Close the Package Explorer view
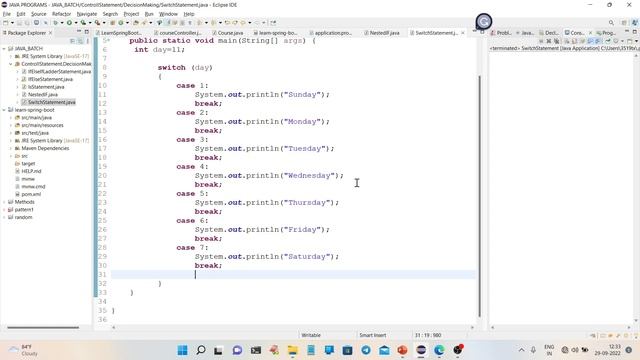The width and height of the screenshot is (640, 360). [x=50, y=33]
